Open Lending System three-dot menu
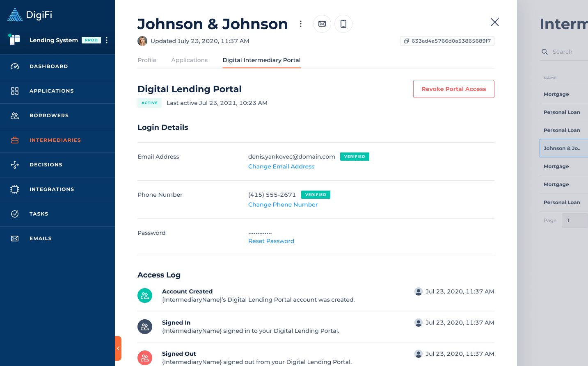This screenshot has width=588, height=366. 107,40
